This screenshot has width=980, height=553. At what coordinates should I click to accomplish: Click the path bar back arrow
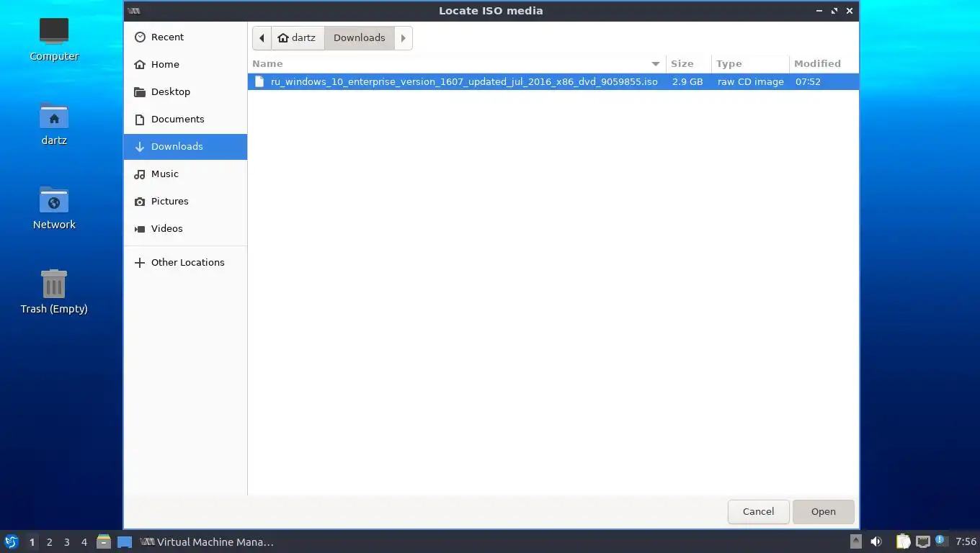pyautogui.click(x=262, y=37)
